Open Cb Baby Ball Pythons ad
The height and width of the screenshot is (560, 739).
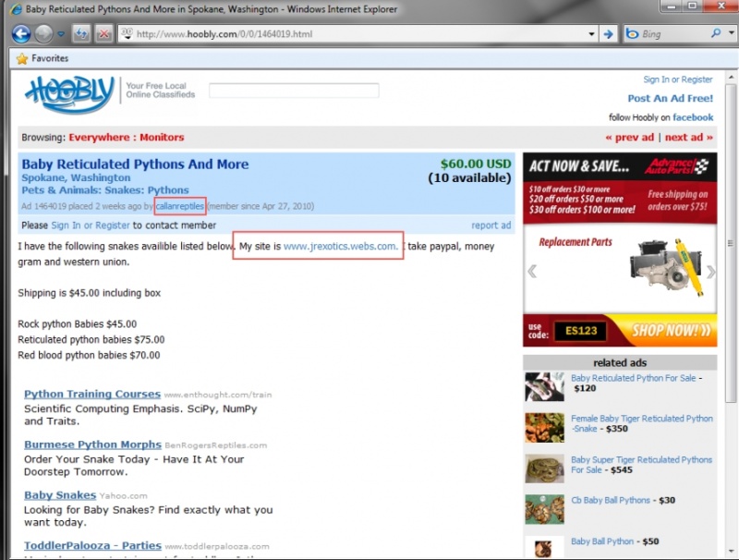point(611,500)
